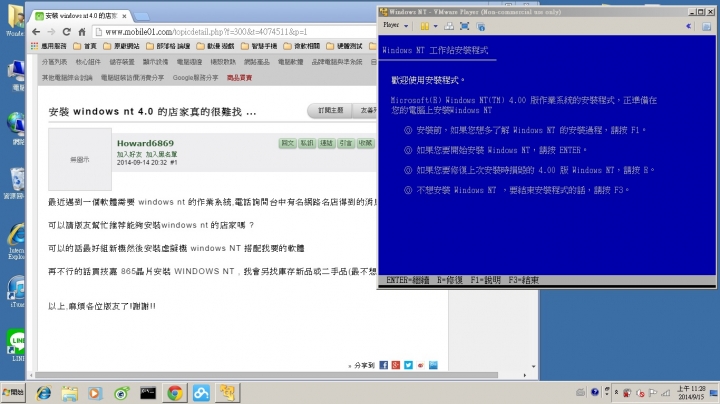
Task: Share the post on Google Plus
Action: 396,365
